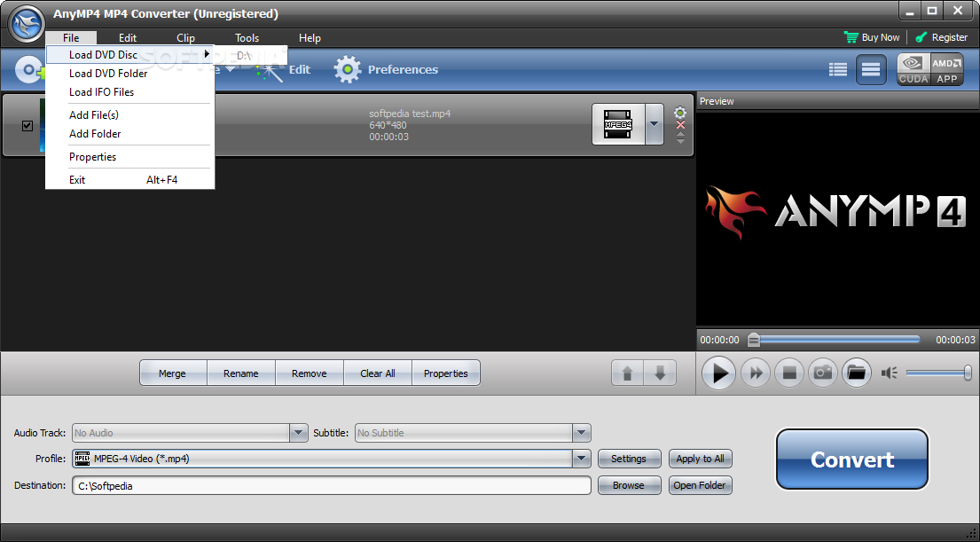The height and width of the screenshot is (542, 980).
Task: Click the Open Folder button
Action: pyautogui.click(x=700, y=485)
